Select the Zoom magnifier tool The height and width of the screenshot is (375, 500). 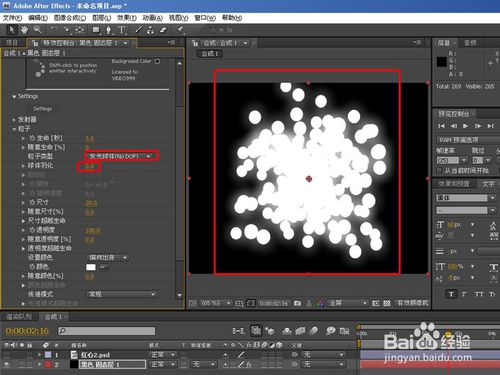(37, 30)
